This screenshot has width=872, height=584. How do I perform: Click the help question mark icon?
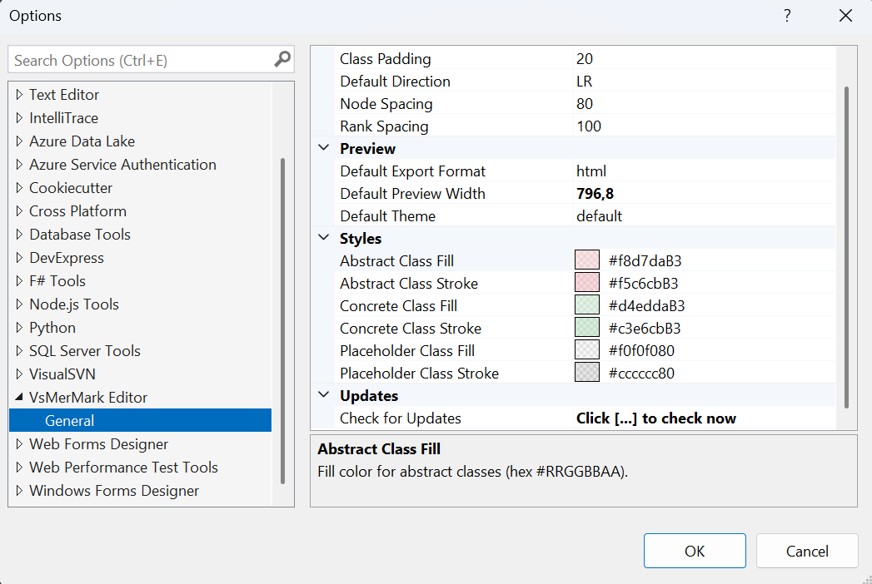click(787, 16)
